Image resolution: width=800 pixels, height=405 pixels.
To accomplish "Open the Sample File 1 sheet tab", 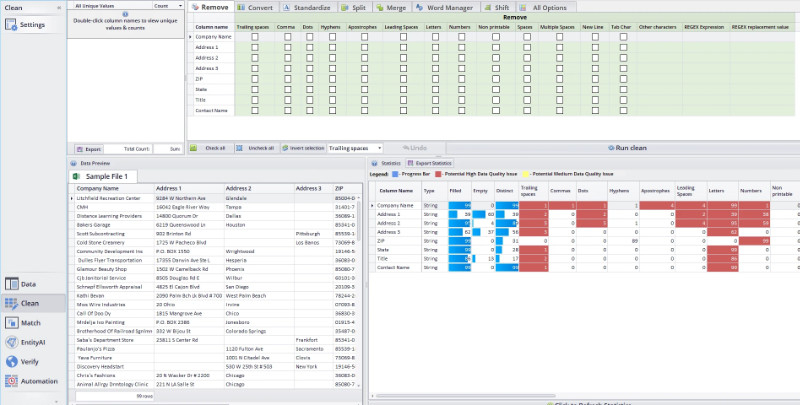I will [103, 176].
